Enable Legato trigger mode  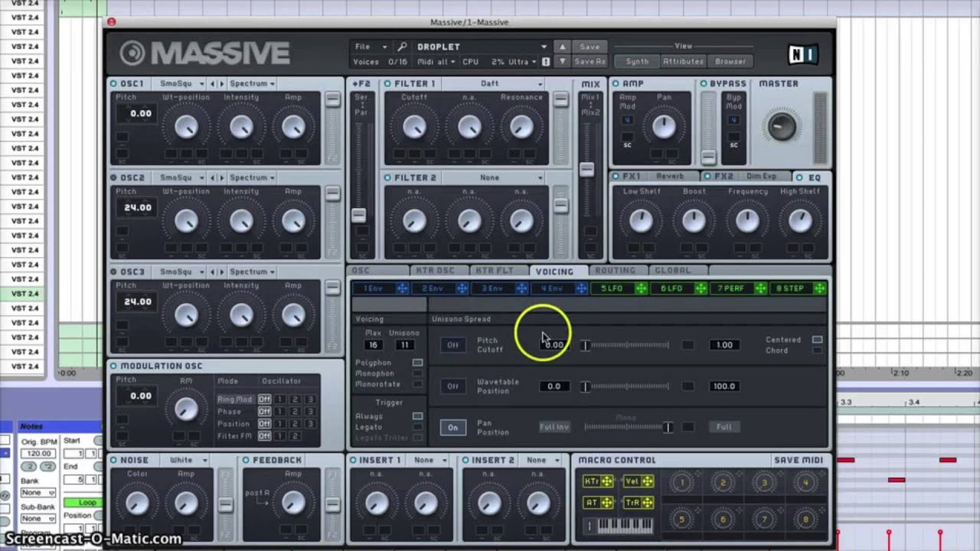click(x=417, y=427)
